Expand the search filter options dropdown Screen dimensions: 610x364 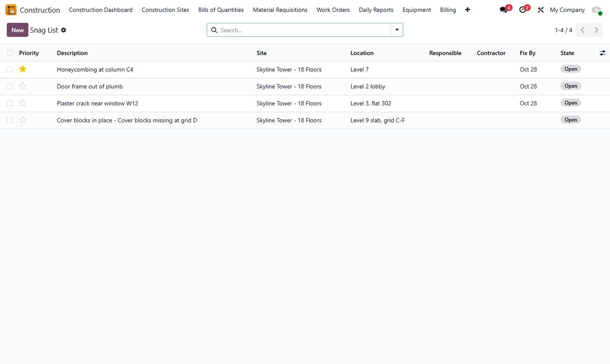(x=397, y=30)
